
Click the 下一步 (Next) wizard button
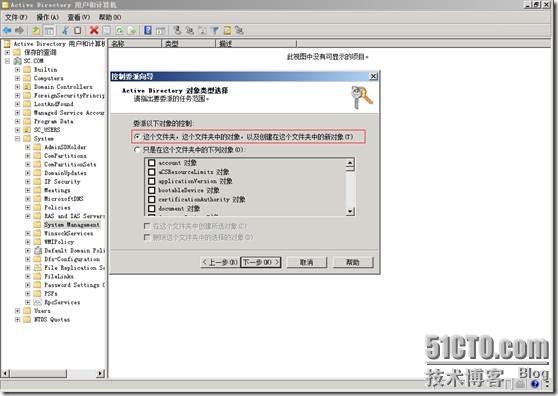coord(261,263)
